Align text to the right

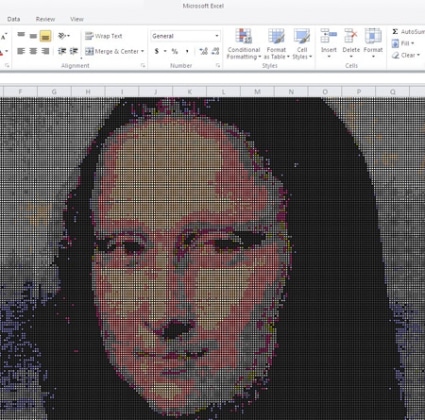[45, 51]
